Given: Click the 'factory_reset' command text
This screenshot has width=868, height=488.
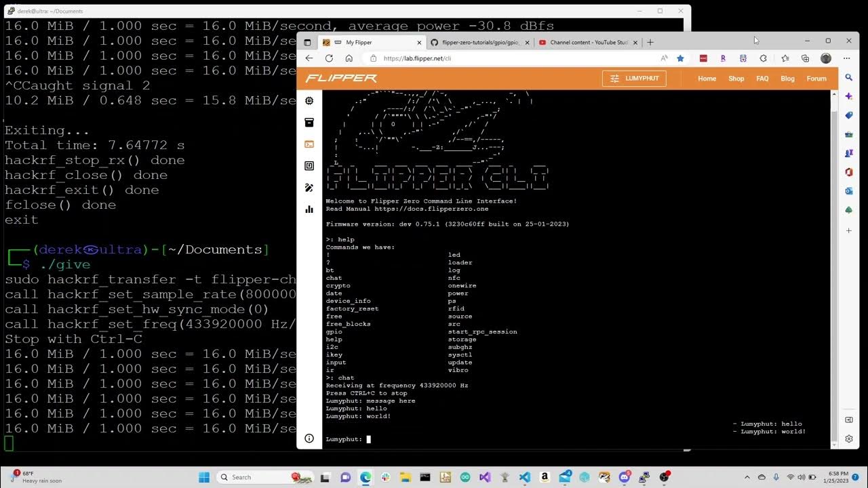Looking at the screenshot, I should point(353,308).
